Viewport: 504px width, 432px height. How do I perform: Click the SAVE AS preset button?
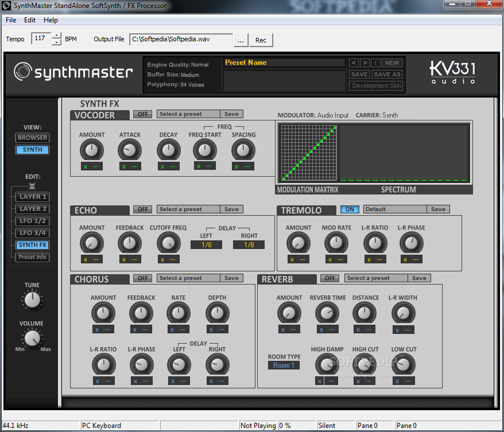point(387,75)
